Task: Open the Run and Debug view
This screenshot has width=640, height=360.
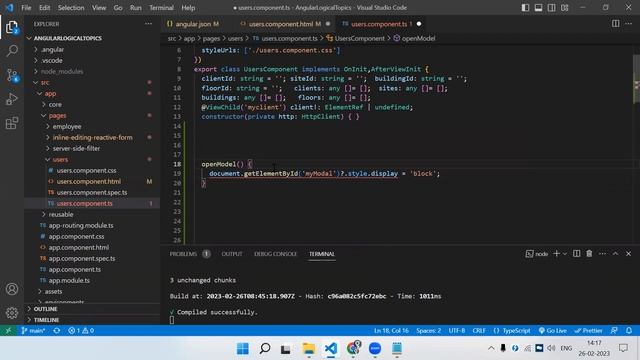Action: 12,99
